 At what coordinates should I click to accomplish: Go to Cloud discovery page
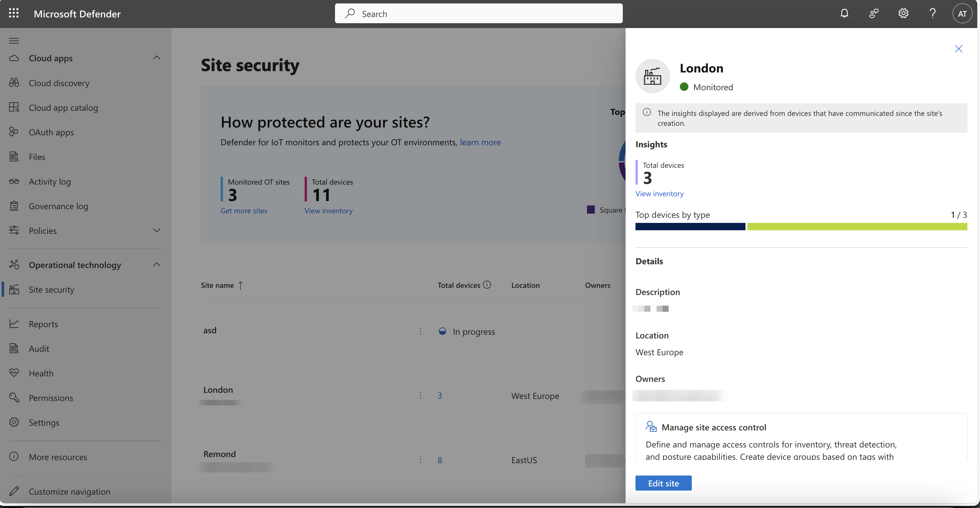tap(59, 83)
